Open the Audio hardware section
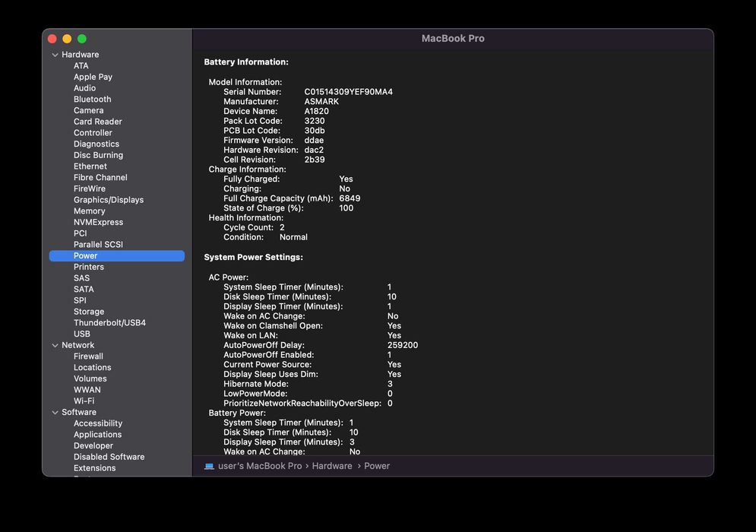Image resolution: width=756 pixels, height=532 pixels. [x=85, y=88]
